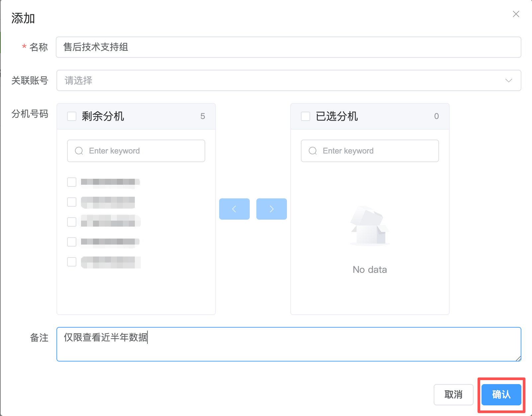The image size is (532, 416).
Task: Click the right arrow transfer button
Action: (x=271, y=209)
